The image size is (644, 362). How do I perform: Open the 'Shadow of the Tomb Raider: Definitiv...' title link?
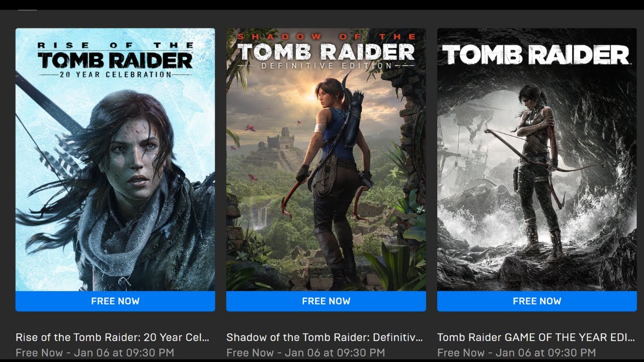(325, 337)
